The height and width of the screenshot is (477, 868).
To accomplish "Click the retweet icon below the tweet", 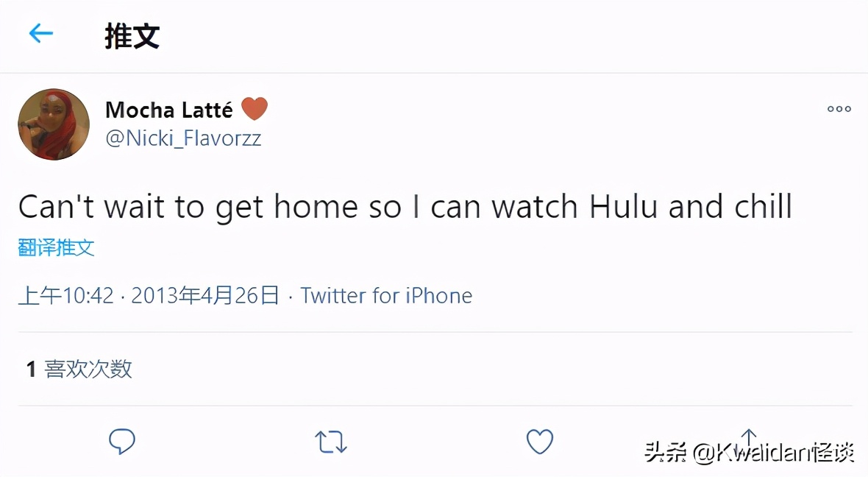I will click(x=331, y=441).
